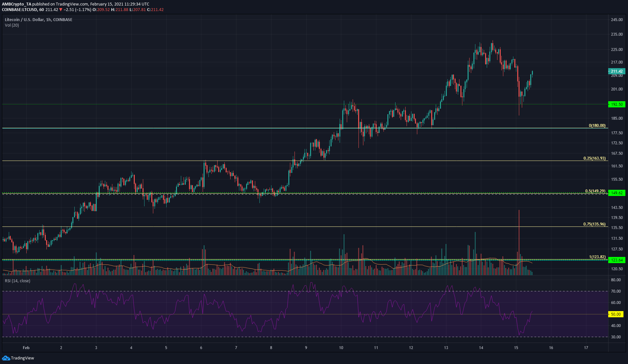The width and height of the screenshot is (628, 364).
Task: Click the 30.00 RSI axis label
Action: [x=616, y=337]
